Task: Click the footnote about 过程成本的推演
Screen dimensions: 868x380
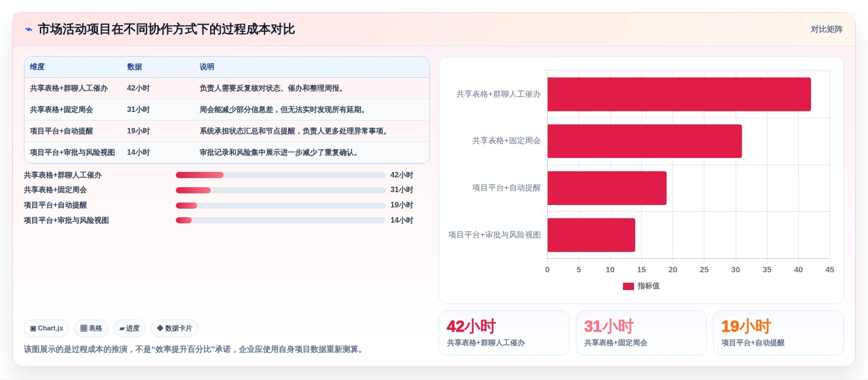Action: coord(194,349)
